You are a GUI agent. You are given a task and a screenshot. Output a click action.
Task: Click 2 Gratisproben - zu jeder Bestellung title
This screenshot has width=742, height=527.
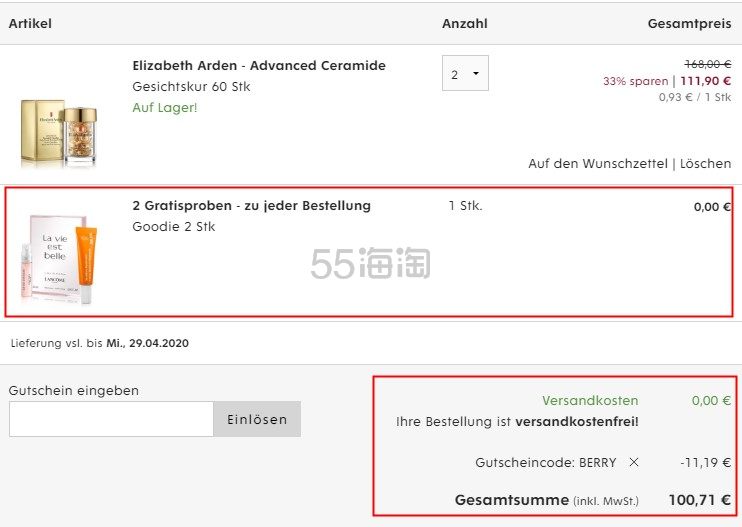(251, 206)
